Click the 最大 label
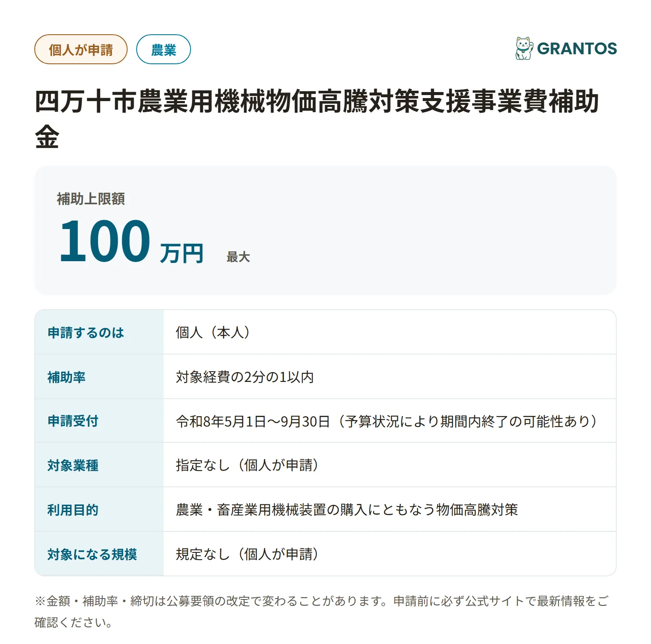The height and width of the screenshot is (644, 651). pos(238,257)
